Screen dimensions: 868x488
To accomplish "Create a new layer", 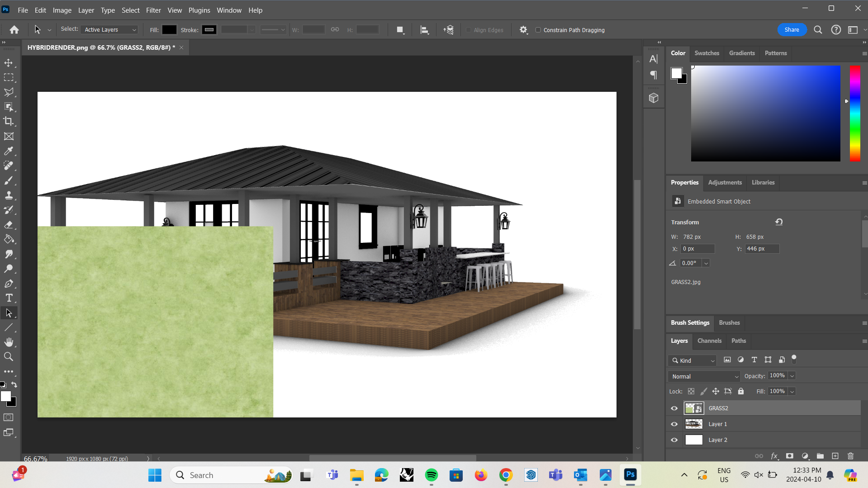I will pyautogui.click(x=835, y=456).
